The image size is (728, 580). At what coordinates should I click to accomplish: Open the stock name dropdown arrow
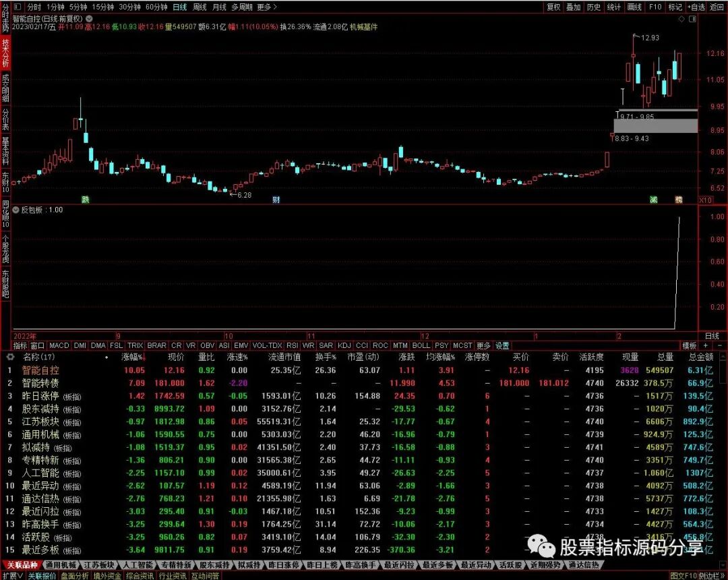click(x=89, y=19)
